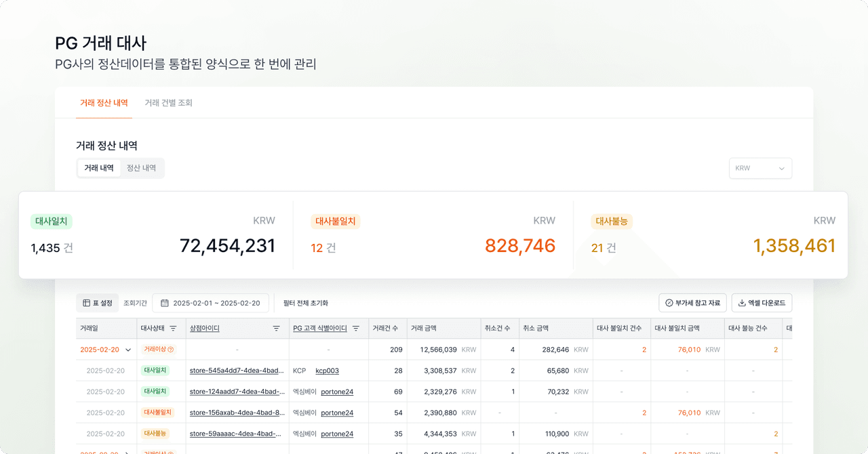Open the store-545a4dd7 store ID link

coord(237,371)
